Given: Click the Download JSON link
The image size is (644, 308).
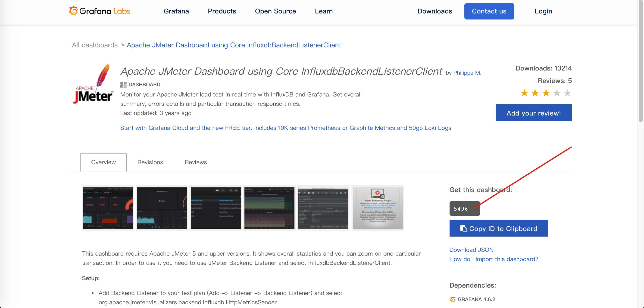Looking at the screenshot, I should (471, 250).
